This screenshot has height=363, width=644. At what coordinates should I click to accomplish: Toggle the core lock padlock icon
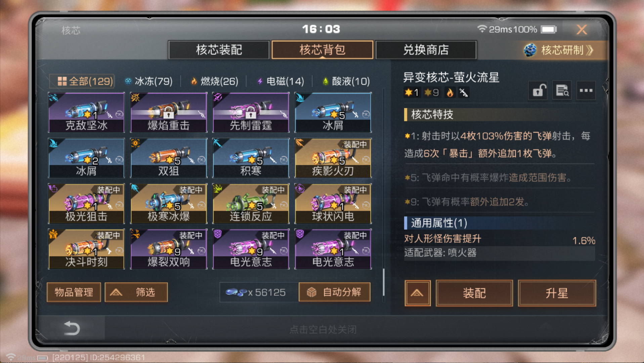coord(538,90)
